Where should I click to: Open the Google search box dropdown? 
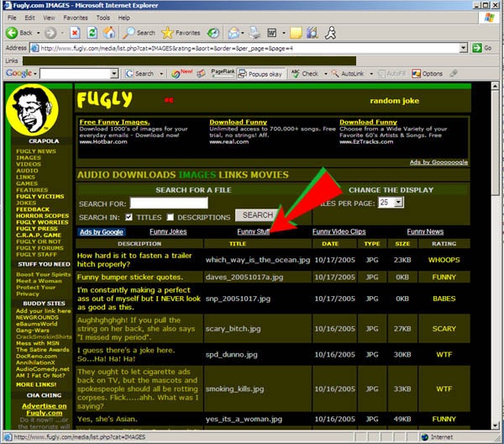(x=114, y=74)
